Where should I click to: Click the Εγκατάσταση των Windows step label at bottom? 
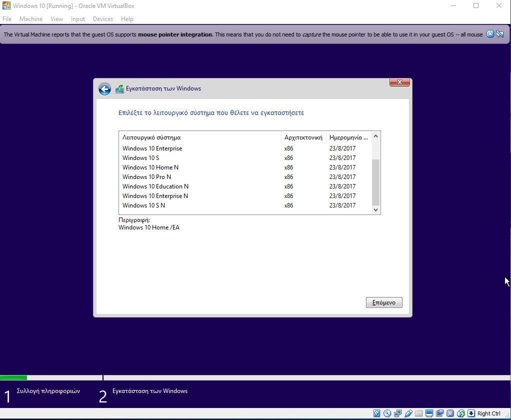[x=150, y=391]
